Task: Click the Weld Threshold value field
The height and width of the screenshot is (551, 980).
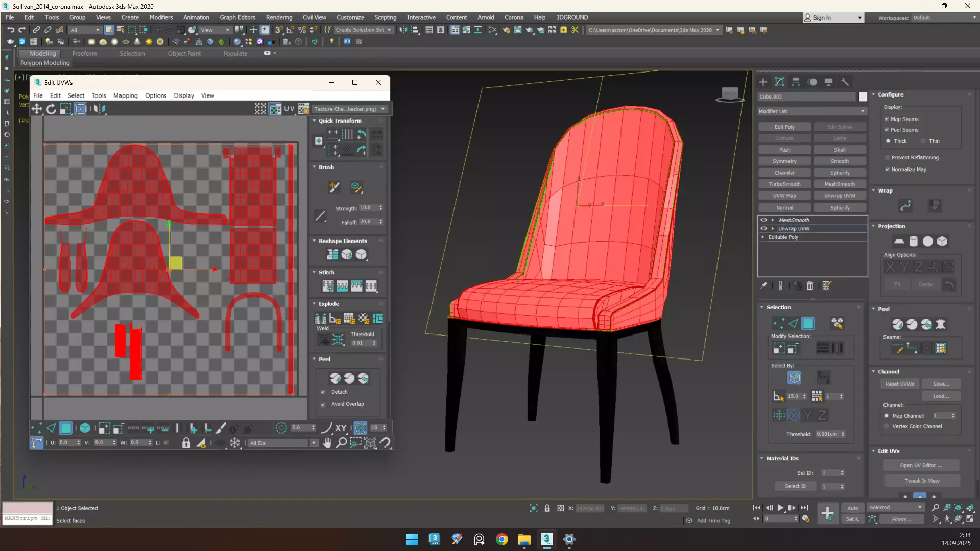Action: [x=361, y=343]
